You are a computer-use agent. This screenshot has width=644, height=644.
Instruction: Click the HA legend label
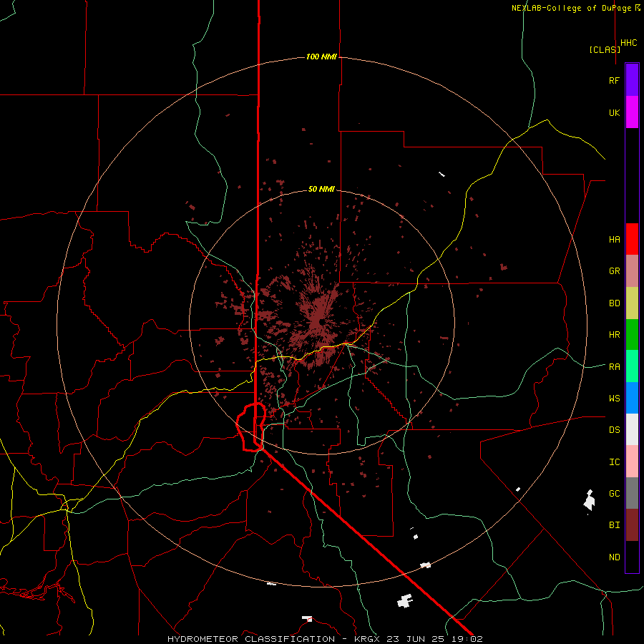[614, 239]
